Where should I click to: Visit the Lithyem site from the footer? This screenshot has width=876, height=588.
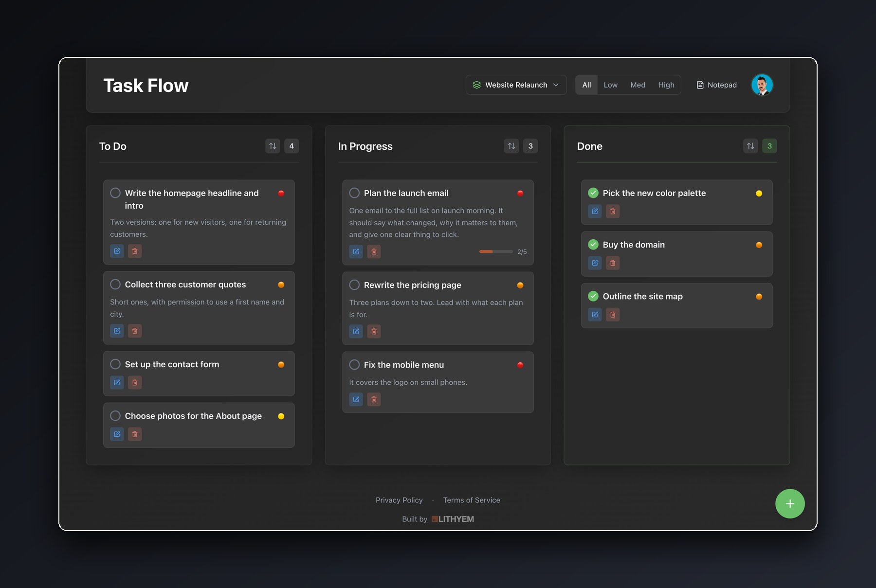(453, 519)
